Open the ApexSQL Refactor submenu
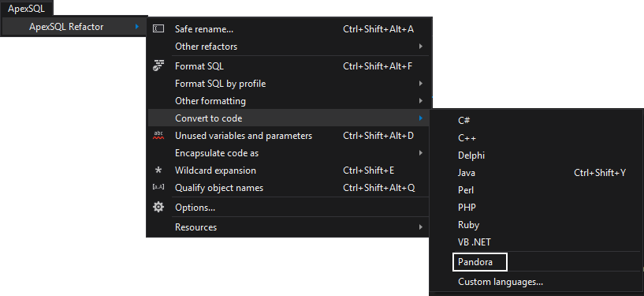This screenshot has width=644, height=296. (x=74, y=27)
